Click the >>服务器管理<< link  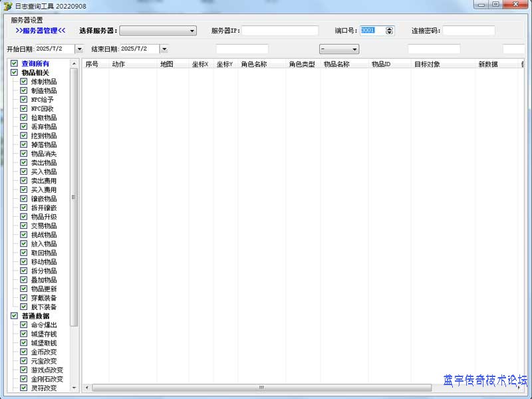tap(40, 31)
